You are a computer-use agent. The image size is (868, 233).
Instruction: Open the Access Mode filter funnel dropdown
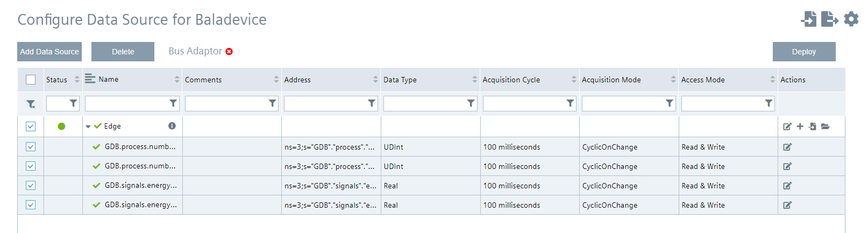pos(769,103)
